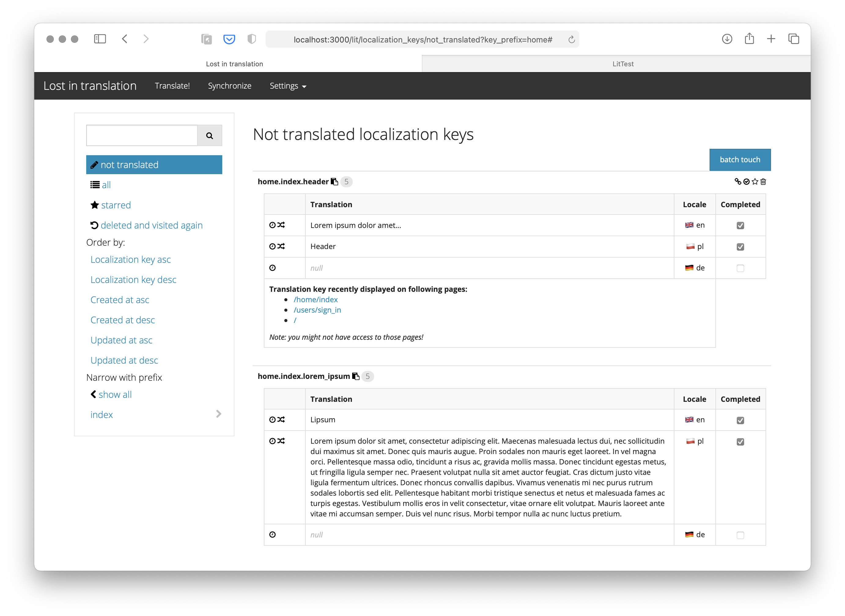Focus the sidebar search text field

pyautogui.click(x=142, y=135)
